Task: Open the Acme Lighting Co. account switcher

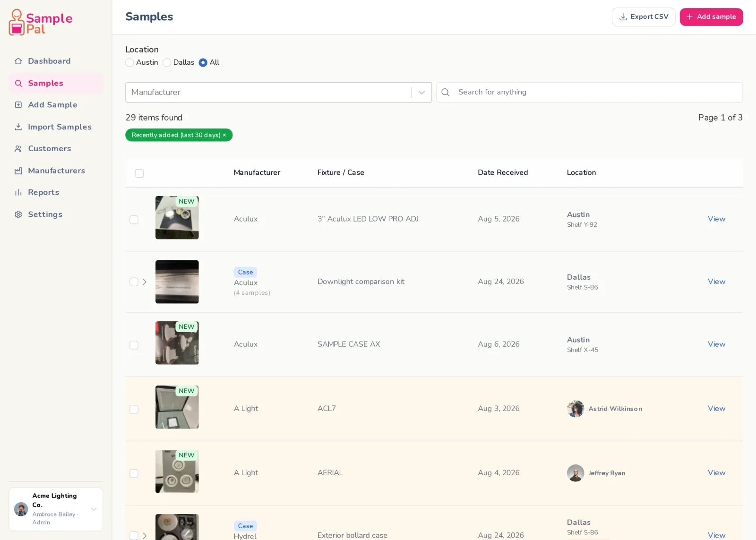Action: [x=56, y=509]
